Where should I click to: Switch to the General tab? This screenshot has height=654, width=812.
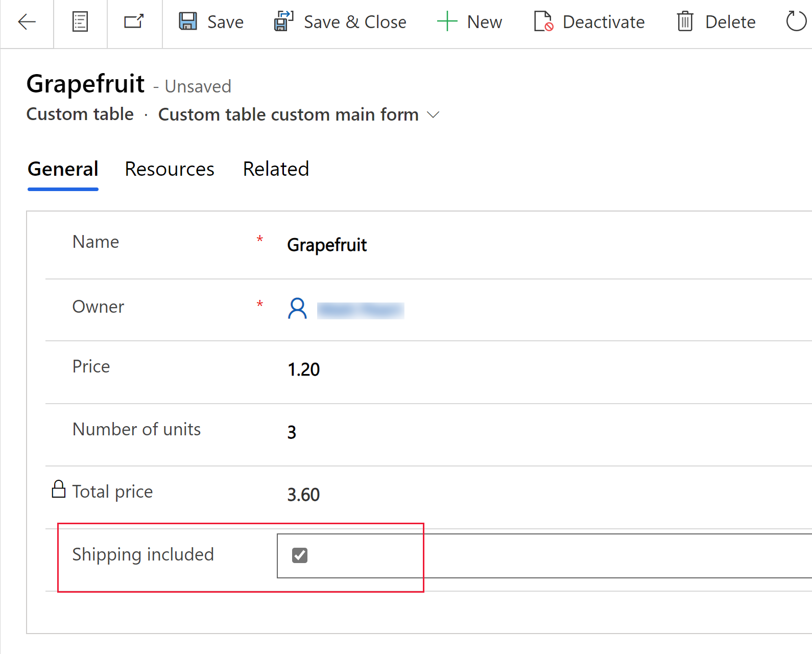(x=63, y=169)
